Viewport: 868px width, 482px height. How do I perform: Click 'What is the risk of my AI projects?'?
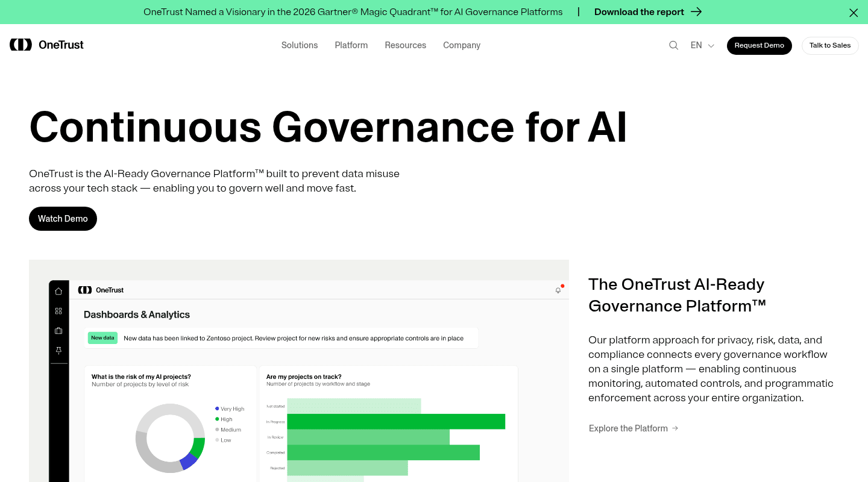[x=141, y=377]
